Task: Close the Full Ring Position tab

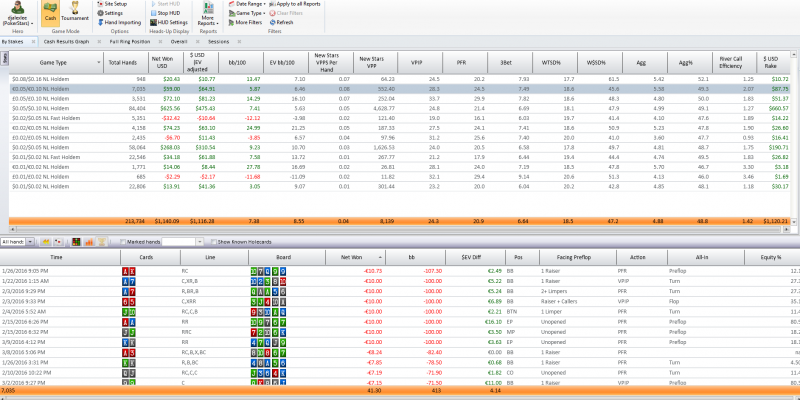Action: (160, 42)
